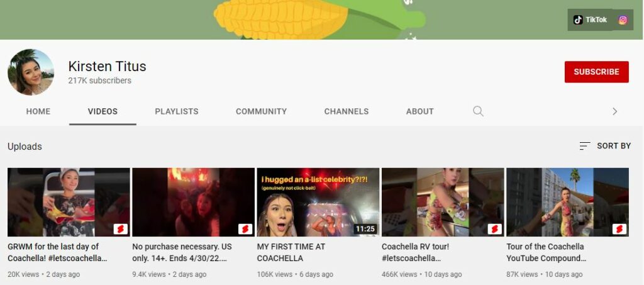644x285 pixels.
Task: Go to the COMMUNITY tab
Action: click(x=261, y=111)
